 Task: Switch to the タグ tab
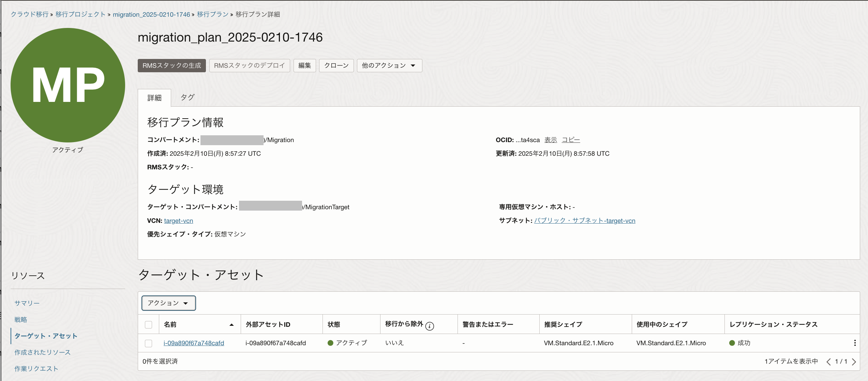187,97
